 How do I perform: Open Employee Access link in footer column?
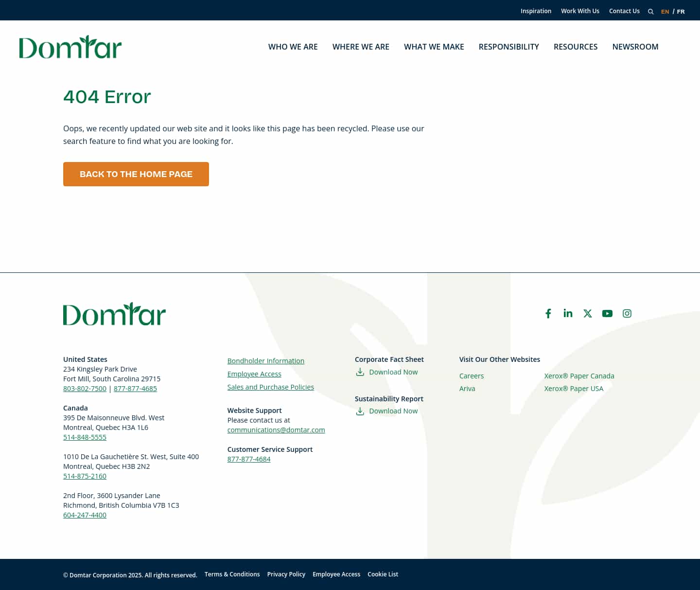(x=254, y=374)
